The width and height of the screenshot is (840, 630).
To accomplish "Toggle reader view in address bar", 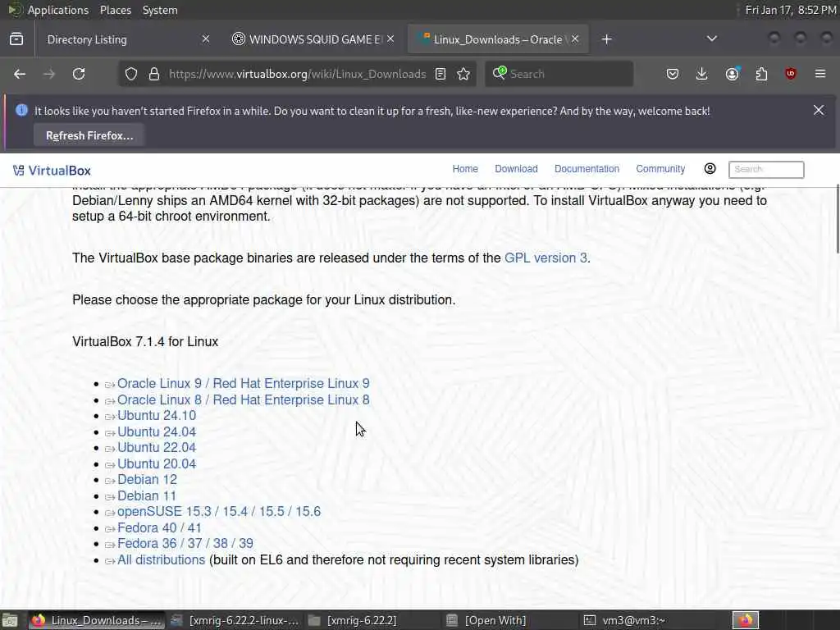I will [x=441, y=74].
